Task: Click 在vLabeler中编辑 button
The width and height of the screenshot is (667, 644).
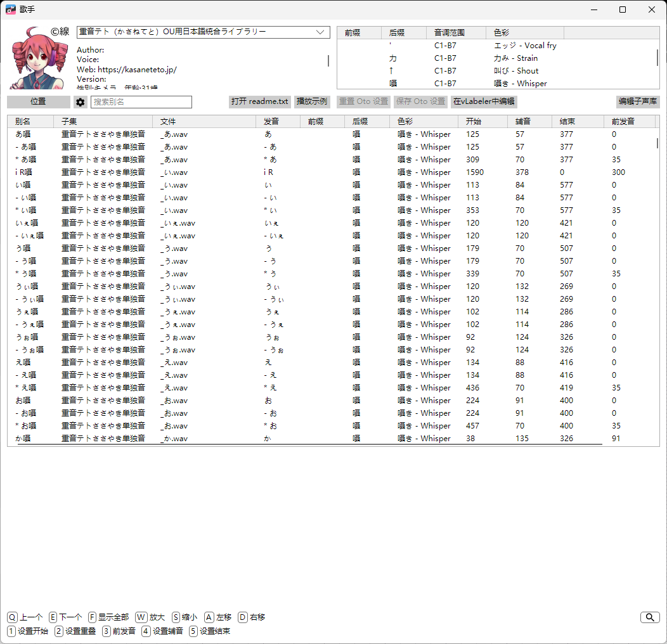Action: click(x=484, y=102)
